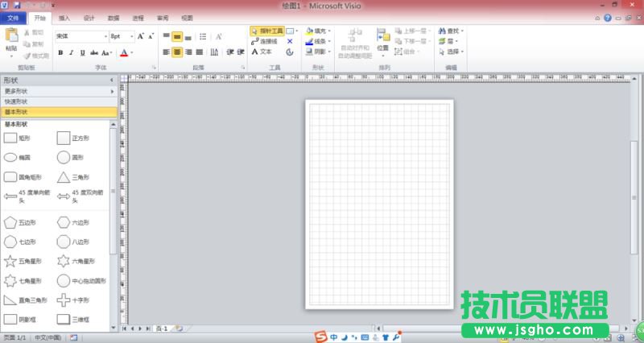Viewport: 644px width, 343px height.
Task: Pick the 45-degree double arrow shape
Action: [80, 196]
